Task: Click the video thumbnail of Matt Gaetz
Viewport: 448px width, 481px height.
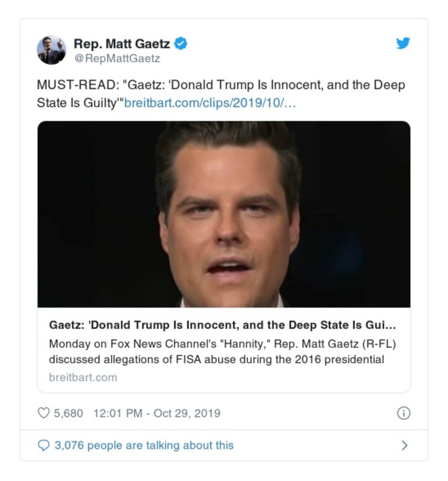Action: pyautogui.click(x=224, y=213)
